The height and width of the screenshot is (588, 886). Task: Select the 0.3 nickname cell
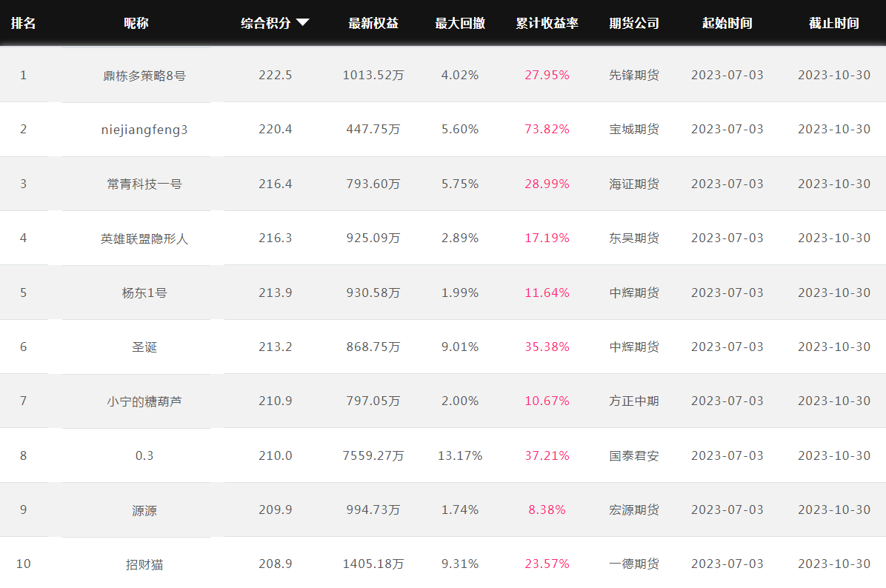(x=144, y=456)
